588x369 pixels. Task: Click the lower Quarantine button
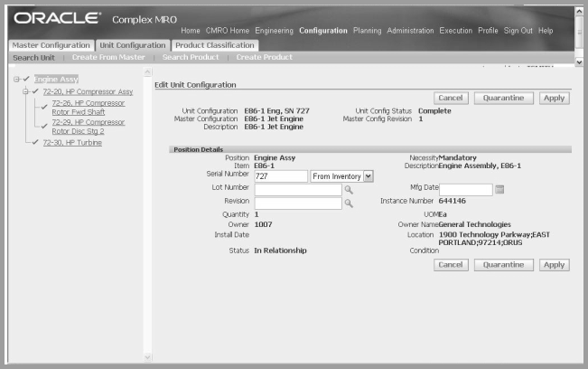pos(504,265)
